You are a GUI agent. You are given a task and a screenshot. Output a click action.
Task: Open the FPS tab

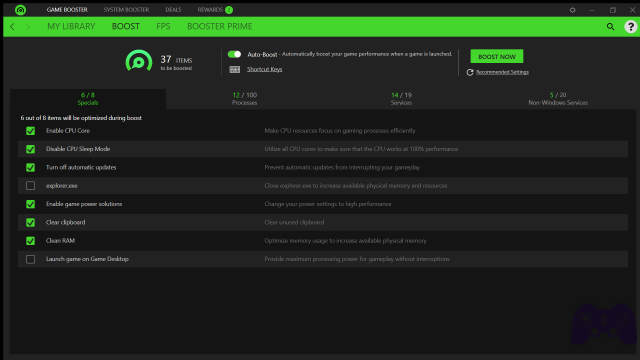pyautogui.click(x=163, y=27)
